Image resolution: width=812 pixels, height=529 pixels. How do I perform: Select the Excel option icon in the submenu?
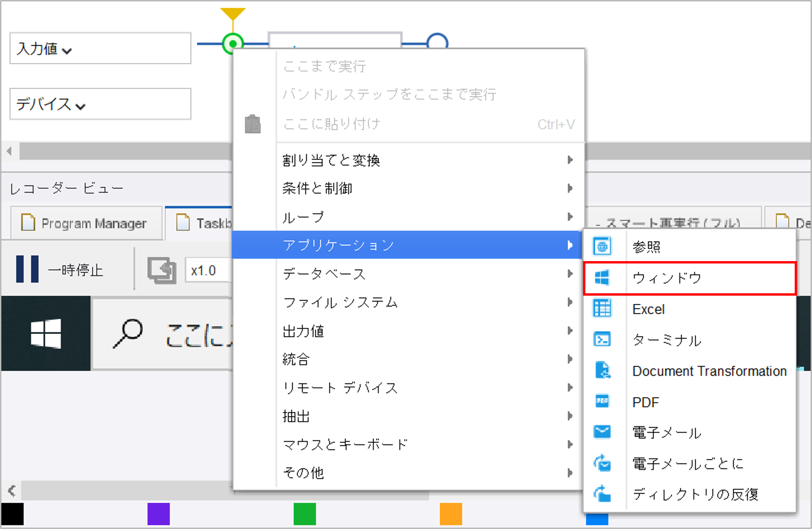tap(602, 309)
